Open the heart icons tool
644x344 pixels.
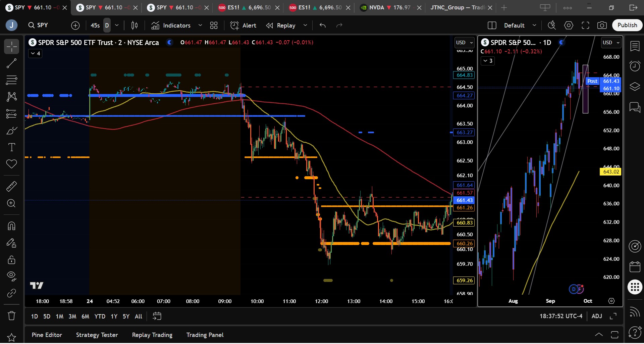point(11,164)
